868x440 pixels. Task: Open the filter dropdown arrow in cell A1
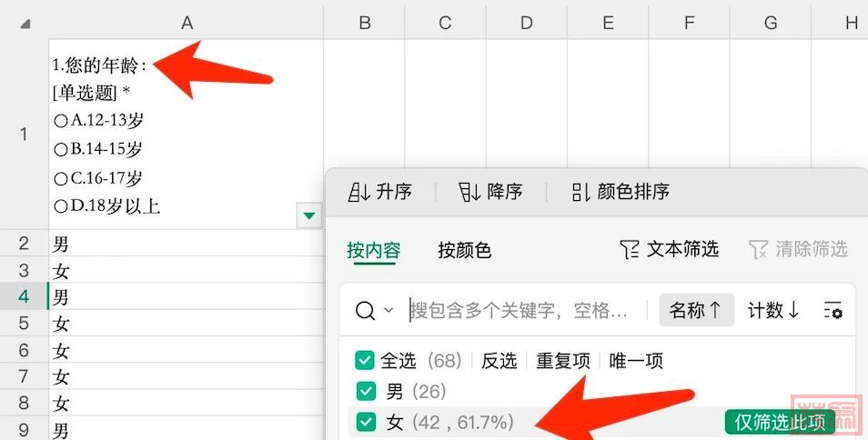(309, 215)
